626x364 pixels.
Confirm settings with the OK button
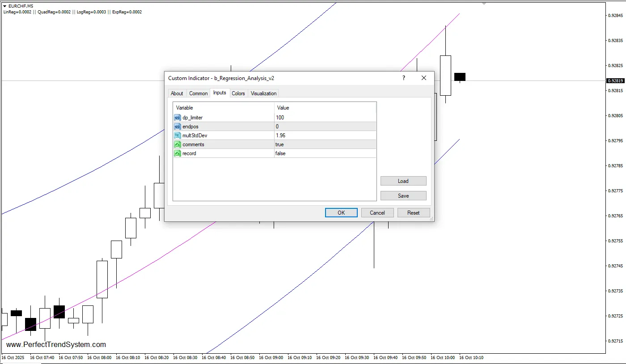tap(341, 212)
